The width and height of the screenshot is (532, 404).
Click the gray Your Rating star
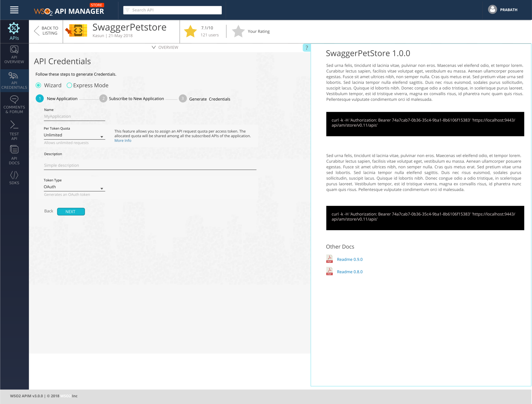point(238,31)
